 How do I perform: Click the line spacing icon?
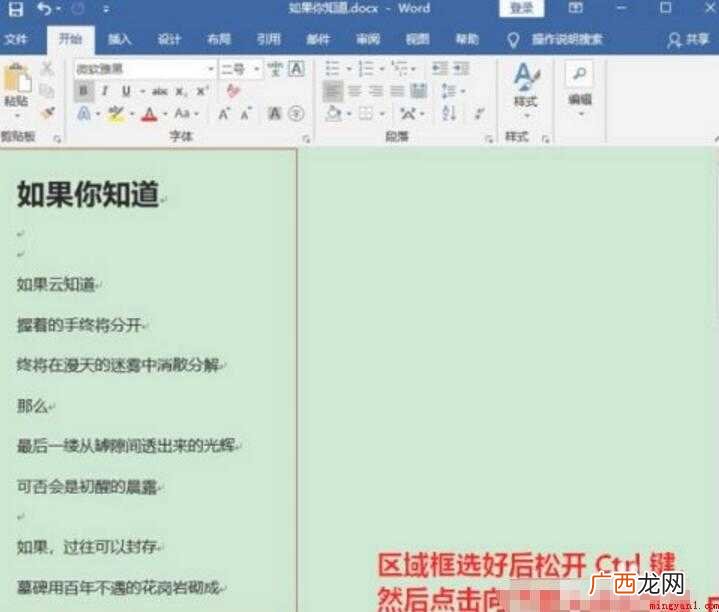pos(449,91)
